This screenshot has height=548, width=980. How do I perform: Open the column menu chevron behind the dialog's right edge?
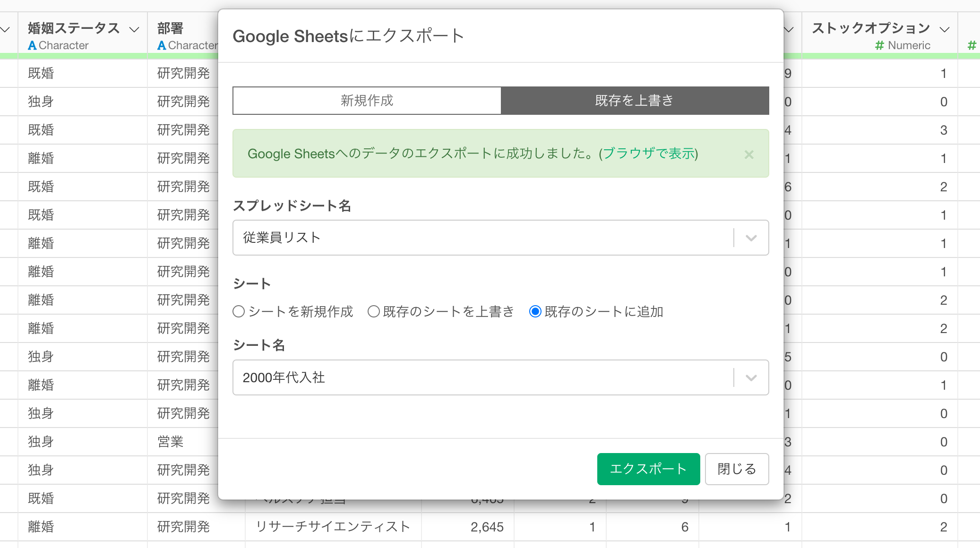tap(789, 29)
